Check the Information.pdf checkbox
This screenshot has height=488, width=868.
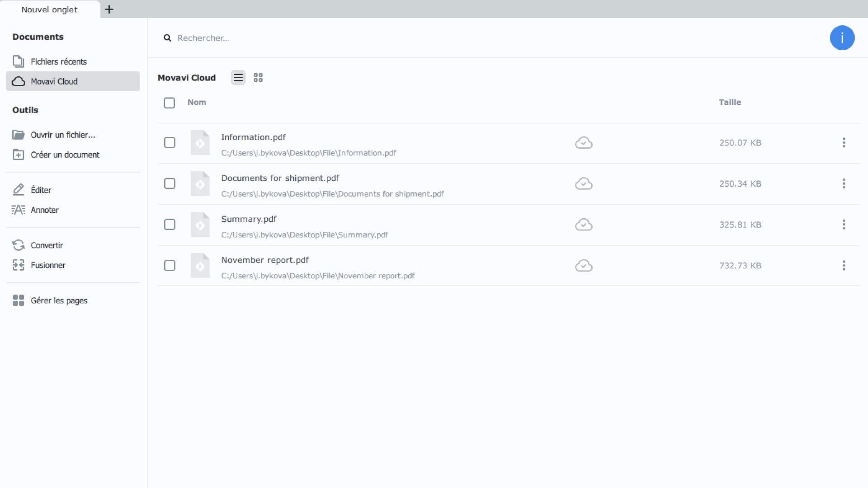click(170, 143)
